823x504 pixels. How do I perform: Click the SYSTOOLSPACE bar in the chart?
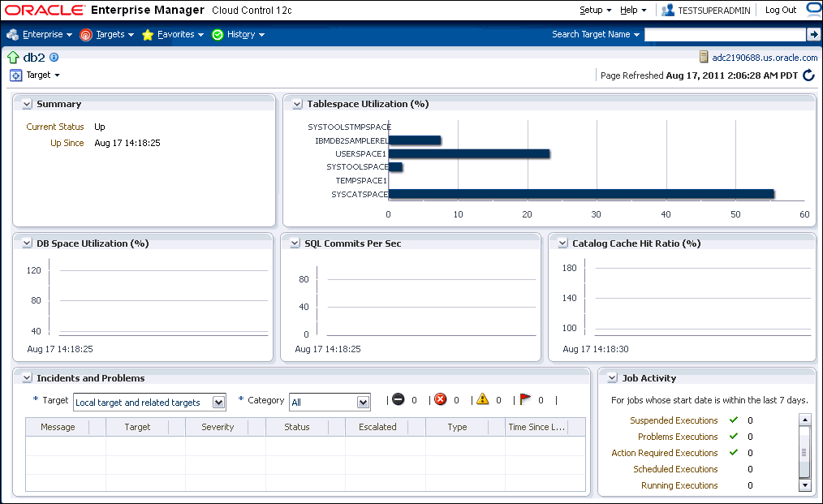tap(395, 167)
